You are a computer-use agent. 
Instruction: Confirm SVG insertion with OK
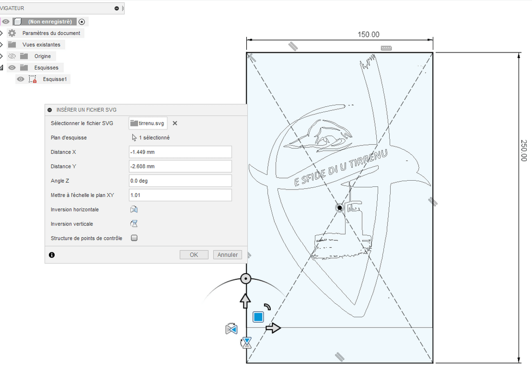click(x=194, y=255)
